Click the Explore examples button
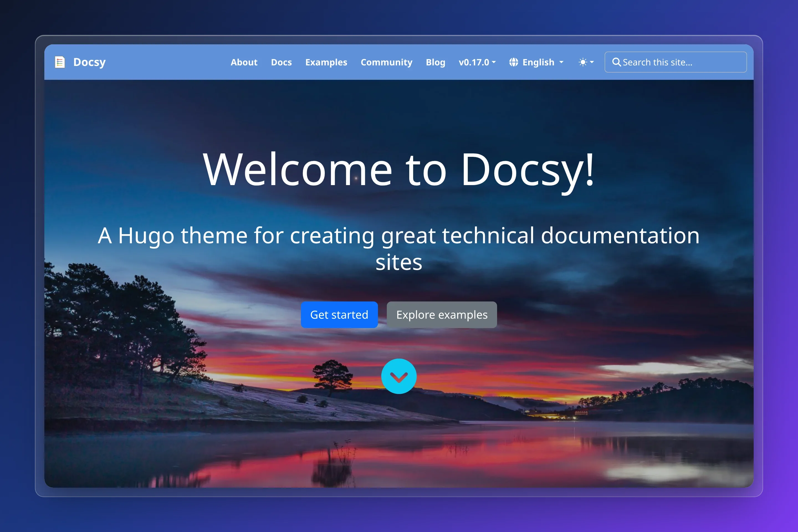Viewport: 798px width, 532px height. pos(442,314)
